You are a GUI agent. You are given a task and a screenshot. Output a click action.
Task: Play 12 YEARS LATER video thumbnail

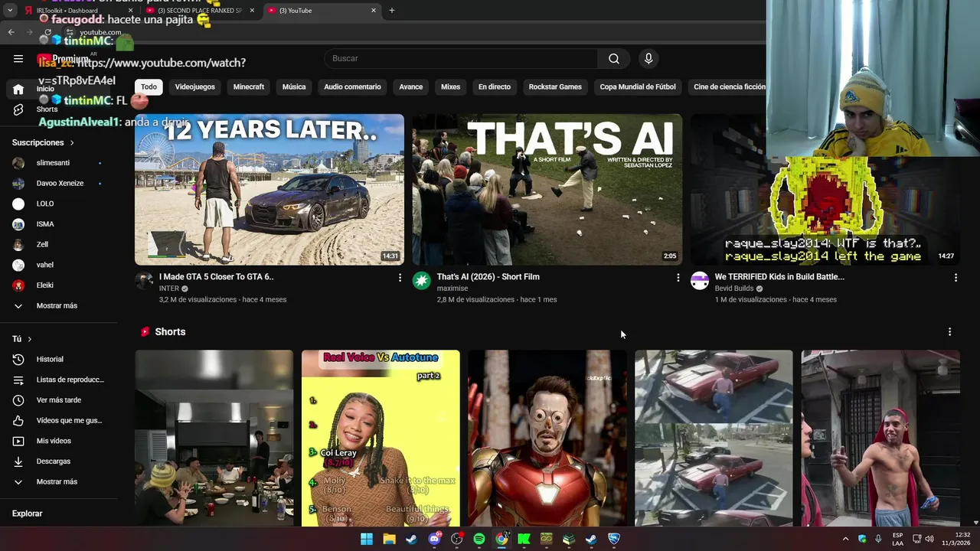(x=269, y=189)
